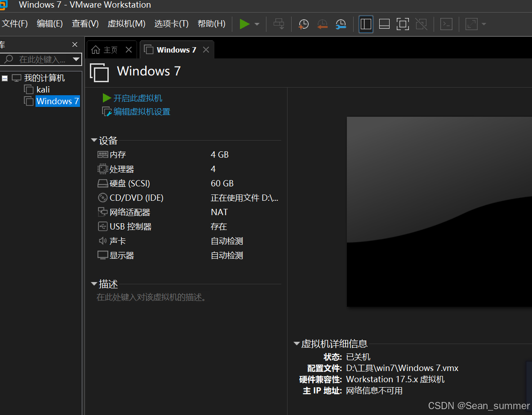Open the 选项卡(T) menu
The height and width of the screenshot is (415, 532).
click(x=171, y=23)
